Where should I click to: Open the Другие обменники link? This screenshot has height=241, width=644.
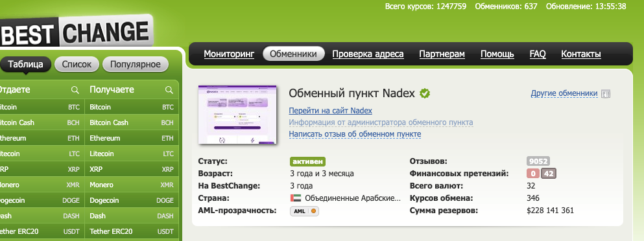(564, 93)
